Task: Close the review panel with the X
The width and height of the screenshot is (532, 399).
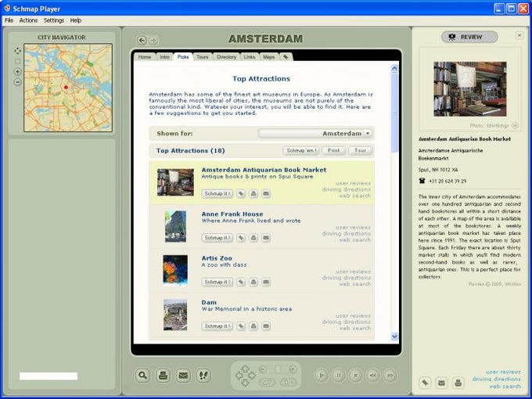Action: click(519, 35)
